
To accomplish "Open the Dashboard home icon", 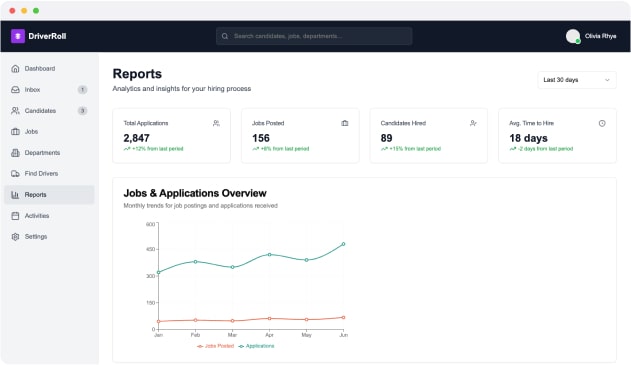I will pos(15,69).
